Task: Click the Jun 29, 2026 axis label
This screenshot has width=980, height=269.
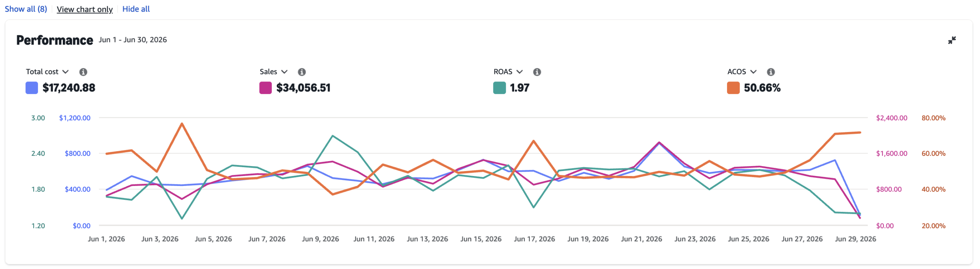Action: pos(856,239)
